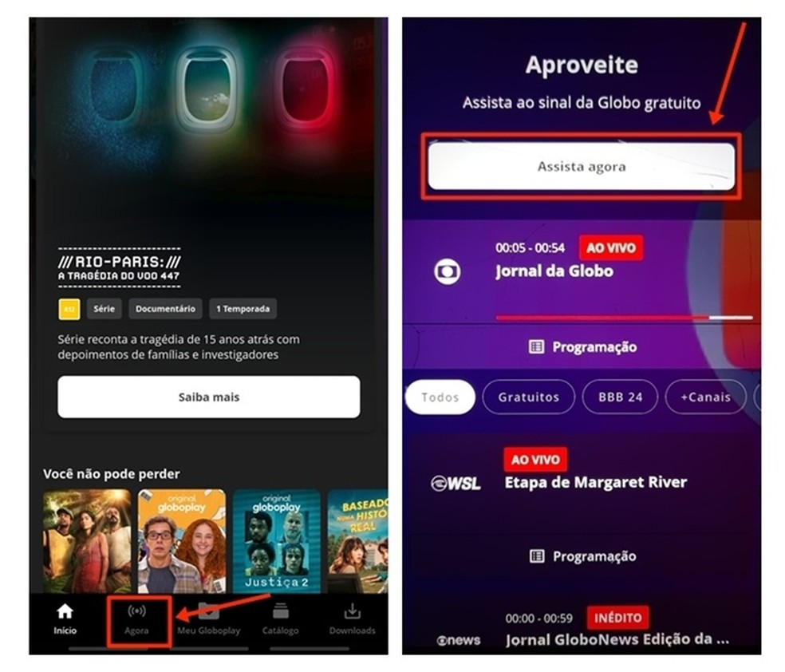This screenshot has height=672, width=785.
Task: Open Meu Globoplay tab icon
Action: pyautogui.click(x=209, y=611)
